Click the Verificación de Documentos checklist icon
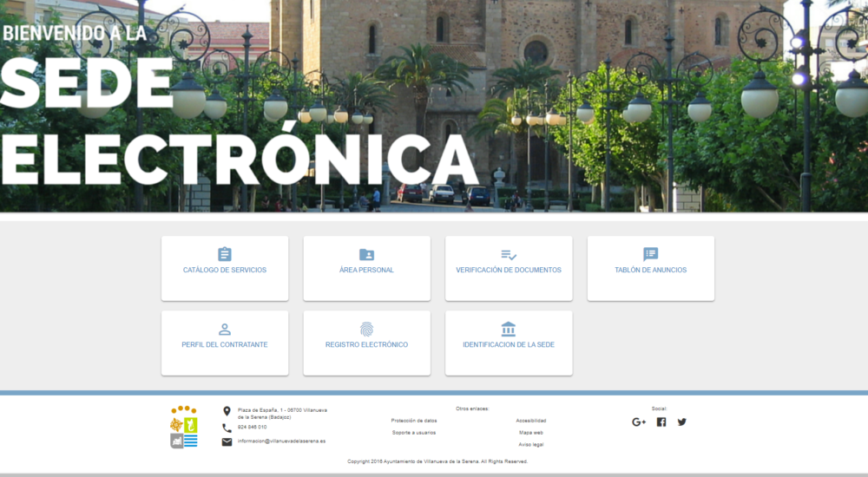This screenshot has height=477, width=868. click(x=509, y=255)
